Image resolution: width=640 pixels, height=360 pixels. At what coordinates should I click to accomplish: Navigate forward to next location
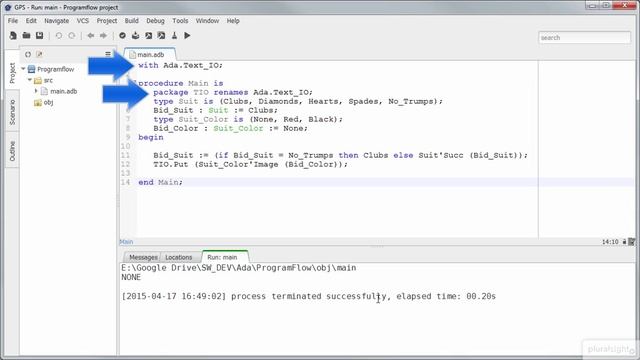coord(103,36)
